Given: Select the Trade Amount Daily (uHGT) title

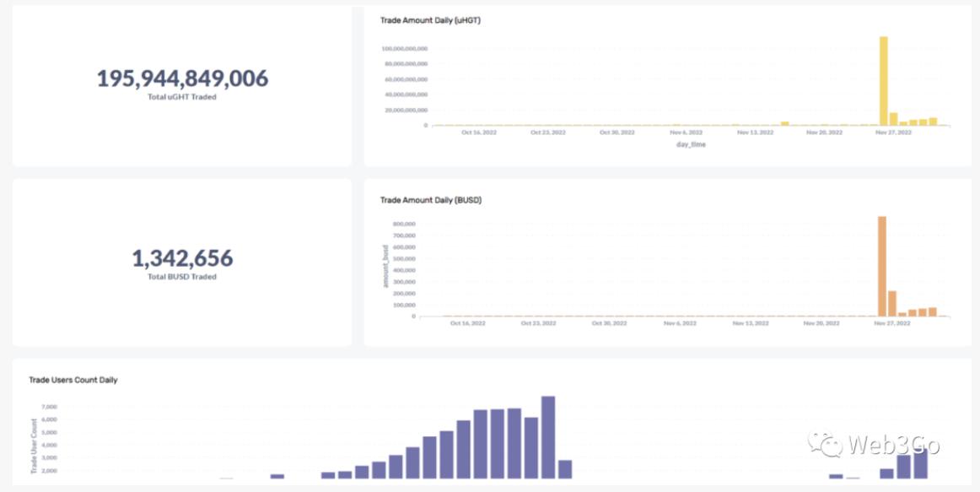Looking at the screenshot, I should point(430,19).
